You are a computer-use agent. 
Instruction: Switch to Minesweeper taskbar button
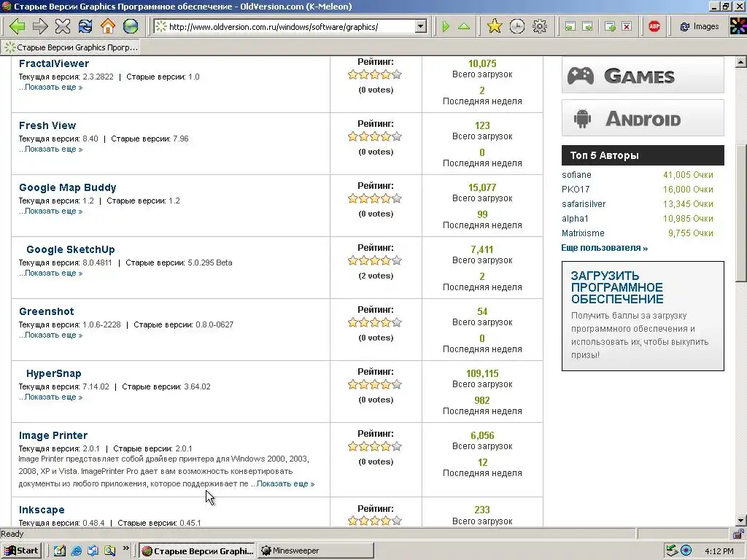click(x=315, y=551)
